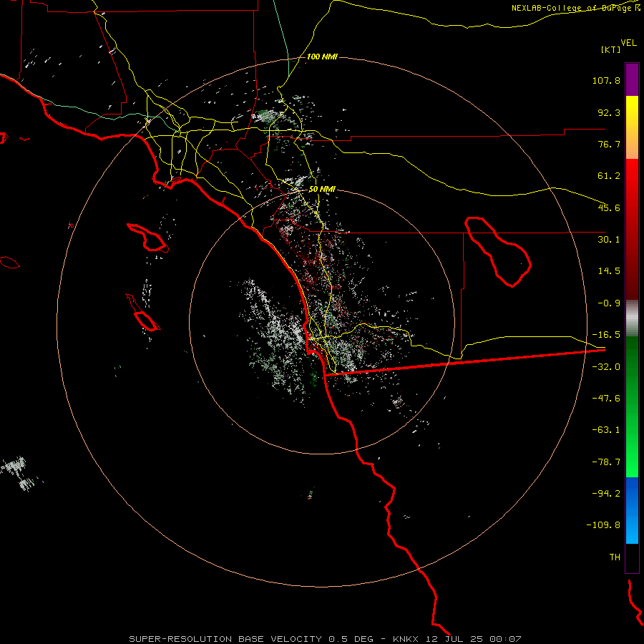
Task: Select the 30.1 legend value
Action: click(x=609, y=240)
